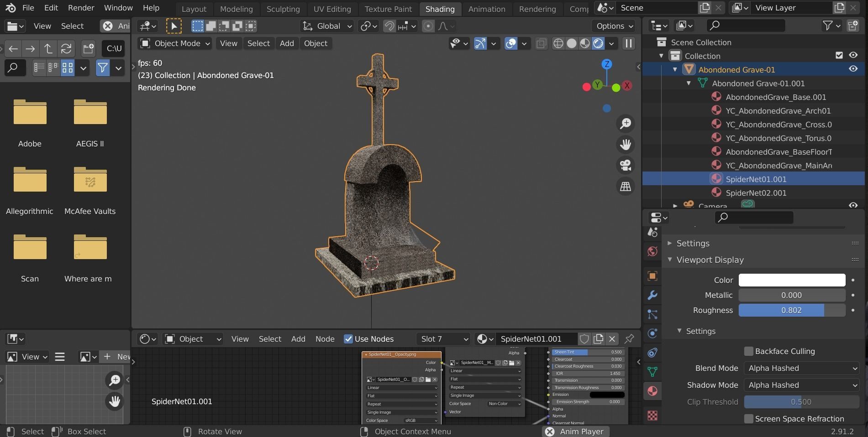The height and width of the screenshot is (437, 868).
Task: Open Particles properties tab icon
Action: pos(652,314)
